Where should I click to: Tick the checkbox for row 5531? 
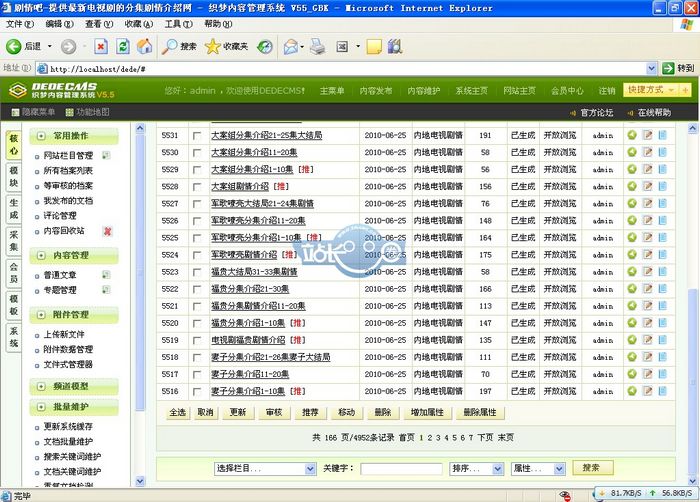click(x=197, y=135)
